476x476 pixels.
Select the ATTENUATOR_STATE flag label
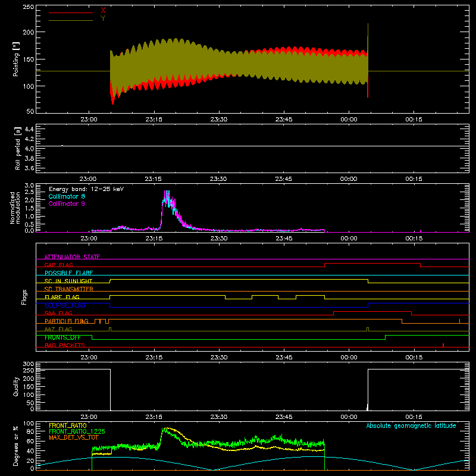click(x=72, y=257)
